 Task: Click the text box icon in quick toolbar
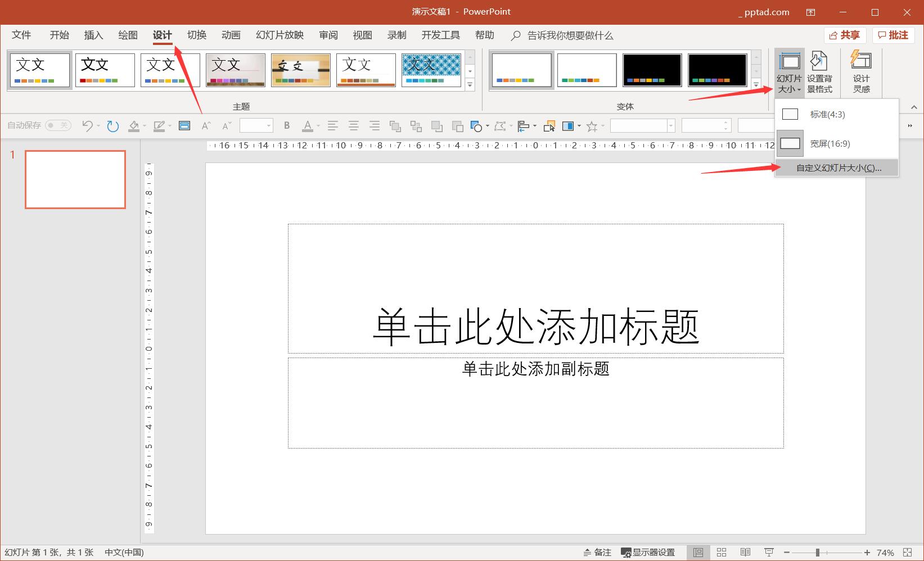click(x=184, y=125)
